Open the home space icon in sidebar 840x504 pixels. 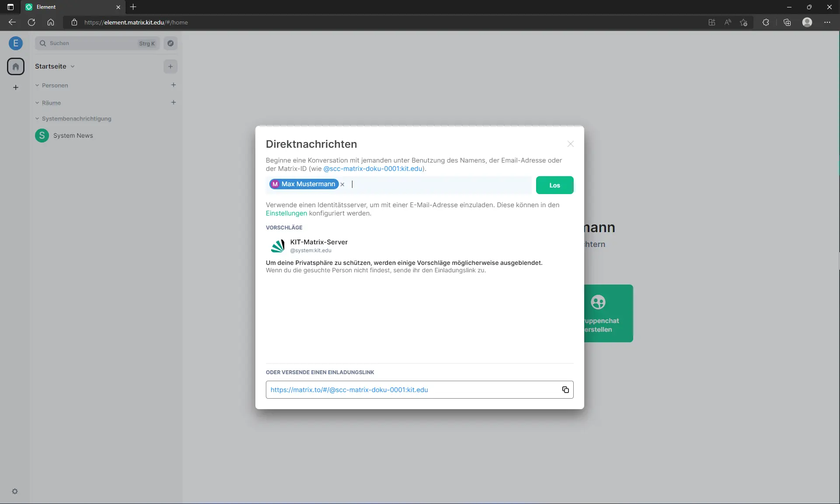tap(16, 66)
